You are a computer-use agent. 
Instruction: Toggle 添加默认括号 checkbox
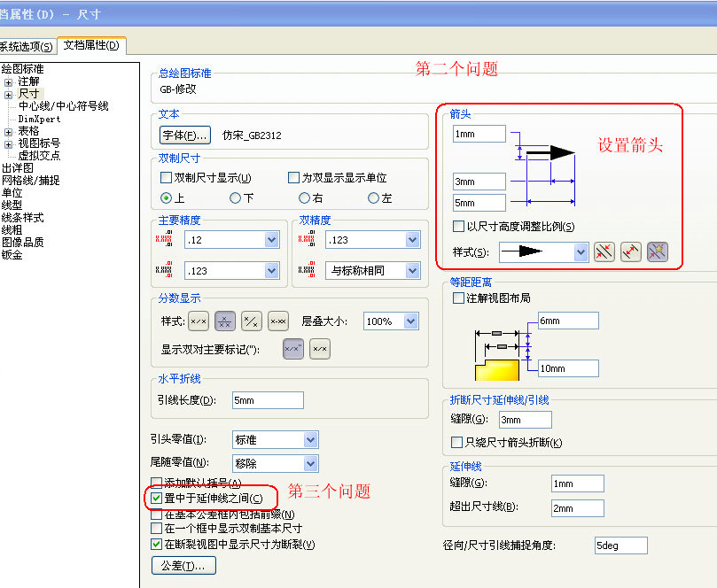click(156, 483)
